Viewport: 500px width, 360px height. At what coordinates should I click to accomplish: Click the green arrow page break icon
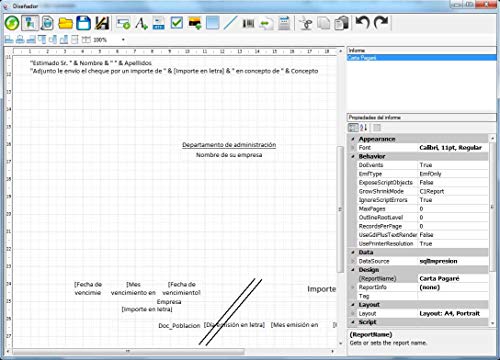[x=266, y=23]
